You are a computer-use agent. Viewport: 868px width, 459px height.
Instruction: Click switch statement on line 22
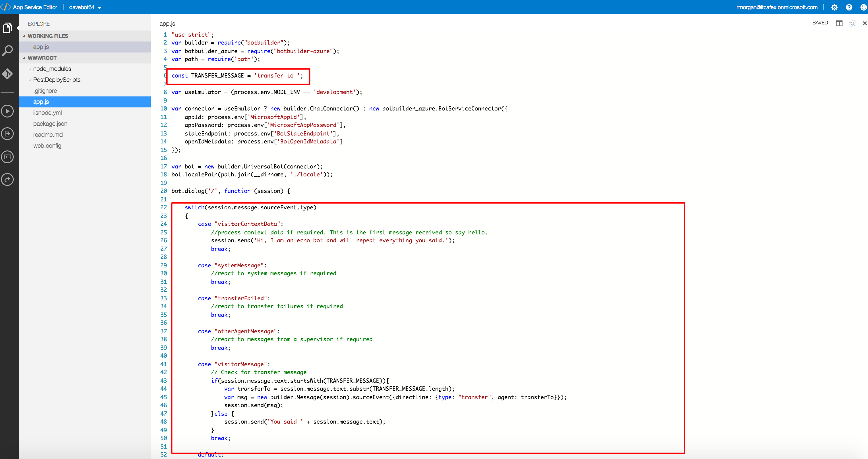tap(250, 207)
